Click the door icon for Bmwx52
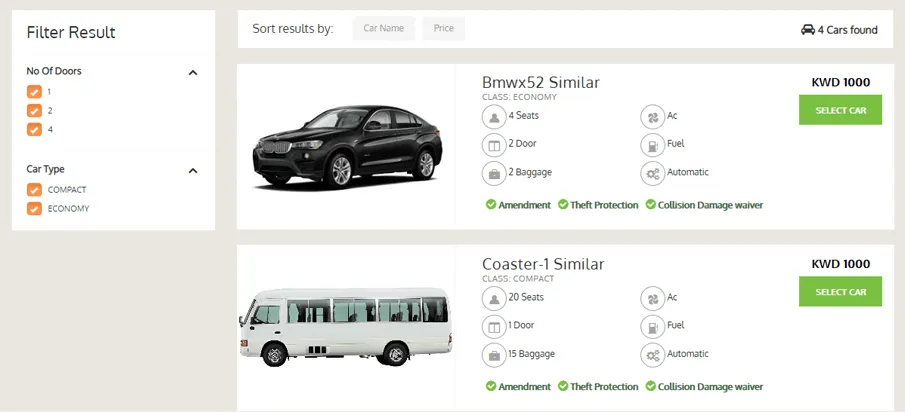Viewport: 905px width, 412px height. (493, 145)
